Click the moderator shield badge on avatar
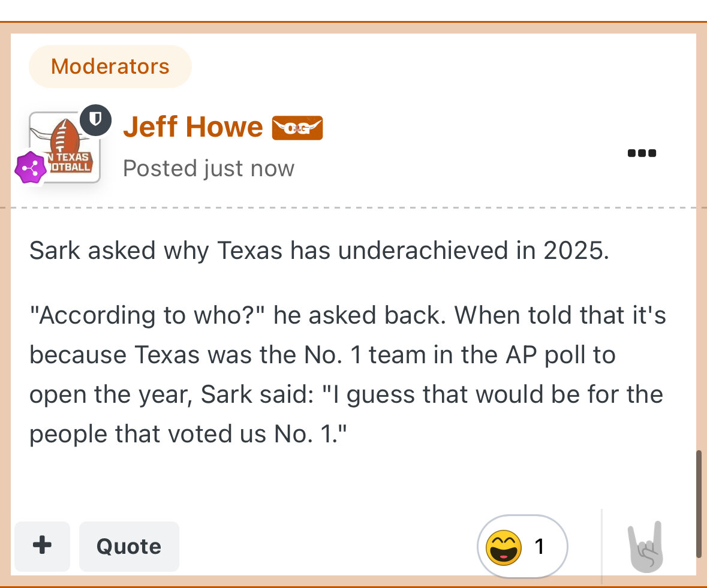This screenshot has height=588, width=707. click(x=95, y=120)
